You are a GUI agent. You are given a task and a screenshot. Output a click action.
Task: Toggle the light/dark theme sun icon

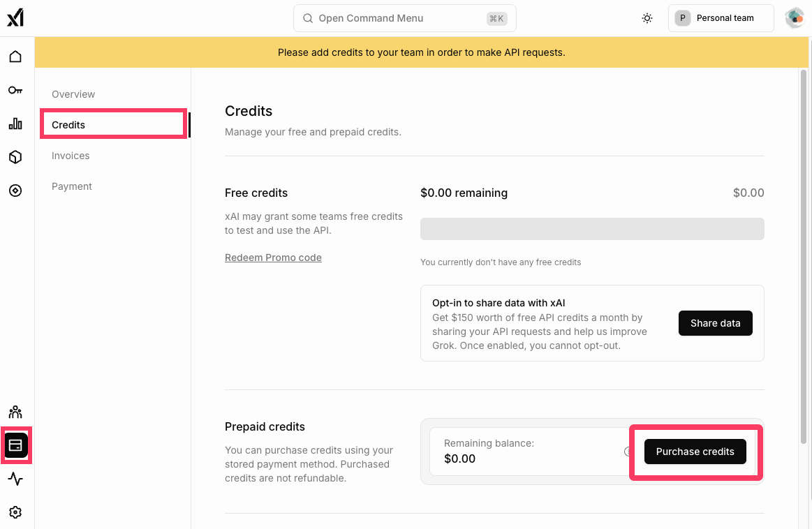click(x=647, y=18)
